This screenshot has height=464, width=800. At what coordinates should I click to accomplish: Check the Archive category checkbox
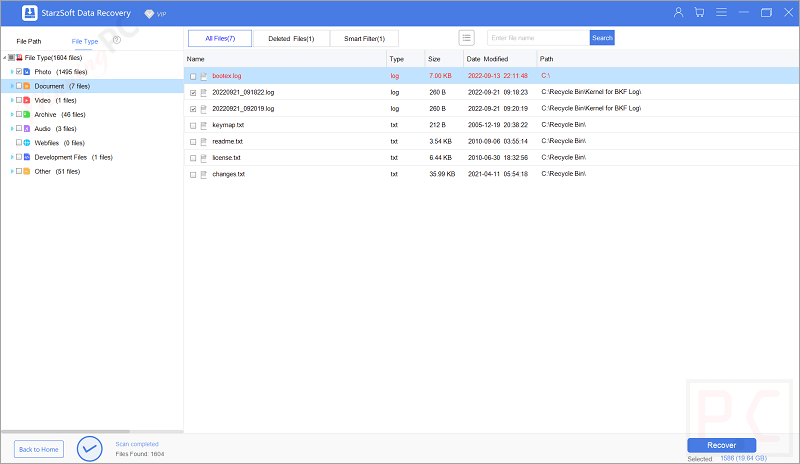point(19,114)
